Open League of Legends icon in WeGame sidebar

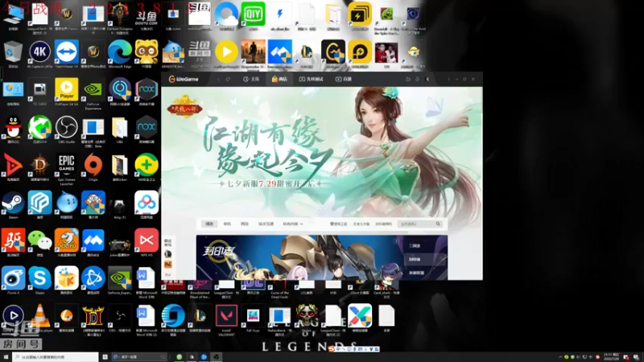point(168,254)
